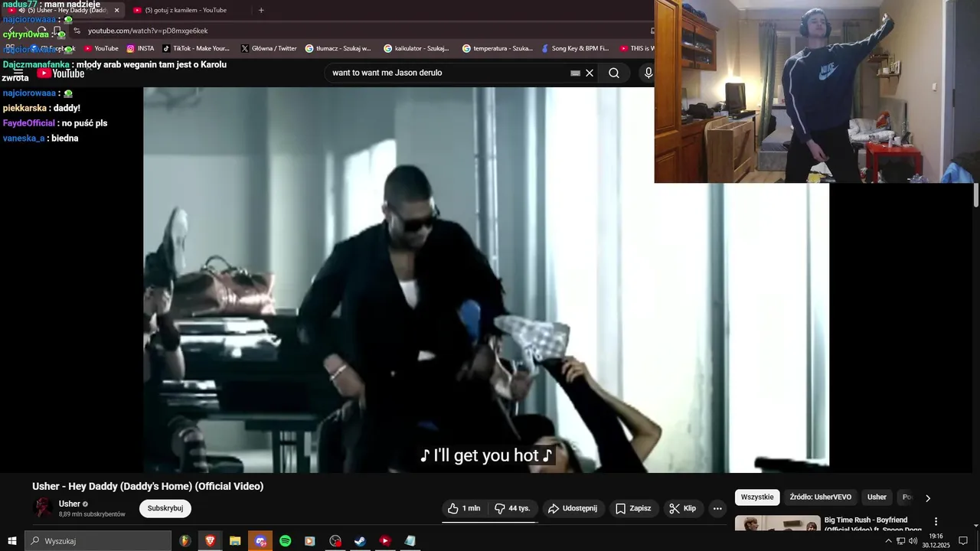The height and width of the screenshot is (551, 980).
Task: Open the media player taskbar icon
Action: click(x=310, y=541)
